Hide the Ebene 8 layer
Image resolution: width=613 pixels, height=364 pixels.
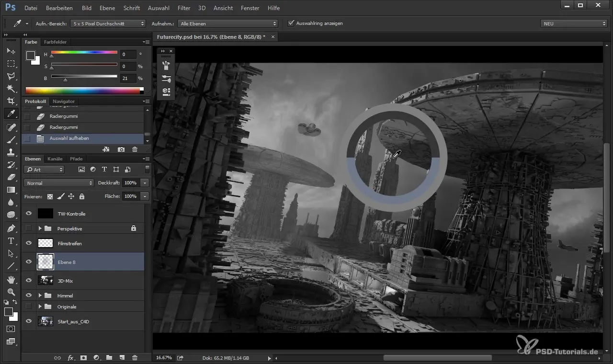click(28, 262)
